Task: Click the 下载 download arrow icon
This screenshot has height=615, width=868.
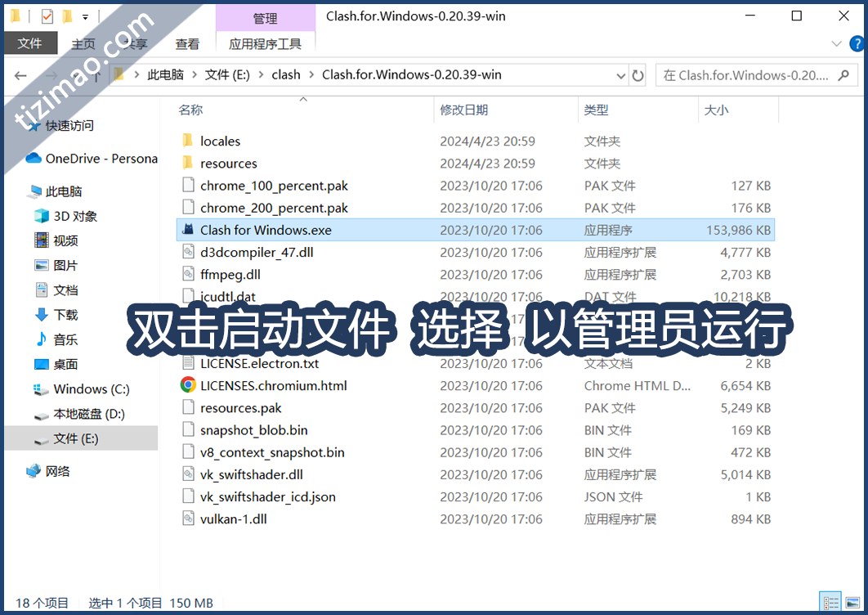Action: click(42, 315)
